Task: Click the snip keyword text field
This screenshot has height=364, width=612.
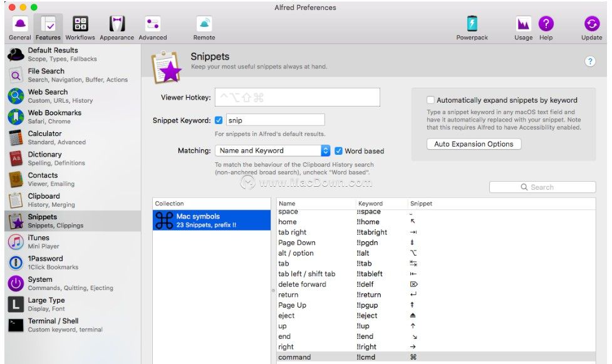Action: pyautogui.click(x=275, y=120)
